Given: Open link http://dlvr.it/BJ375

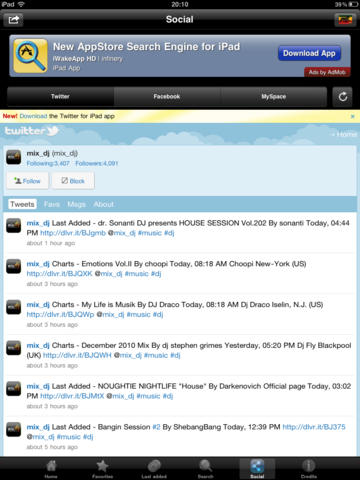Looking at the screenshot, I should click(314, 427).
